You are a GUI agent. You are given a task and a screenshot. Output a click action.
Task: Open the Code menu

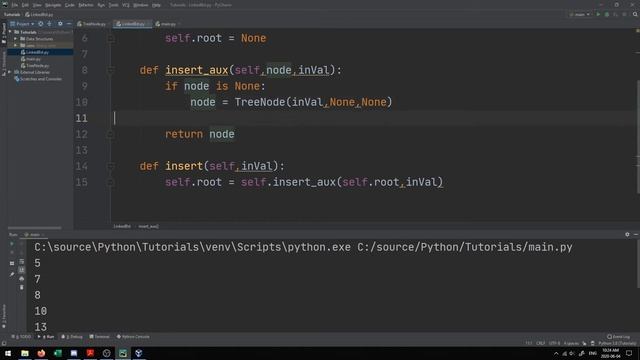(70, 5)
